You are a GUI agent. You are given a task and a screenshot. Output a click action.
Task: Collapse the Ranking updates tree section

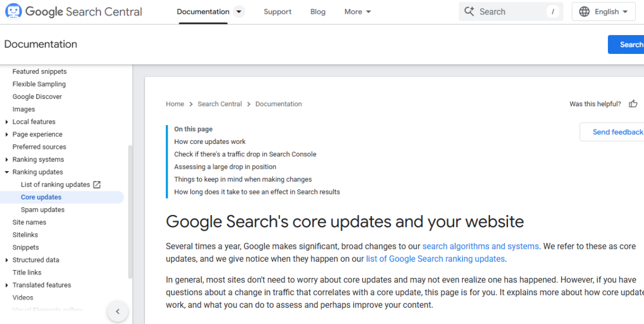6,172
